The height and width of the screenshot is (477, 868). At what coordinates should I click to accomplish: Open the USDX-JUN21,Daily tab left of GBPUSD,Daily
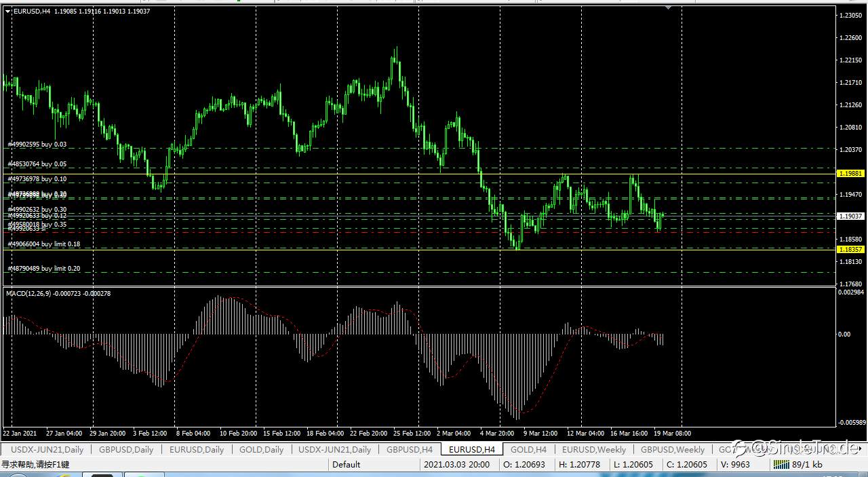tap(45, 449)
